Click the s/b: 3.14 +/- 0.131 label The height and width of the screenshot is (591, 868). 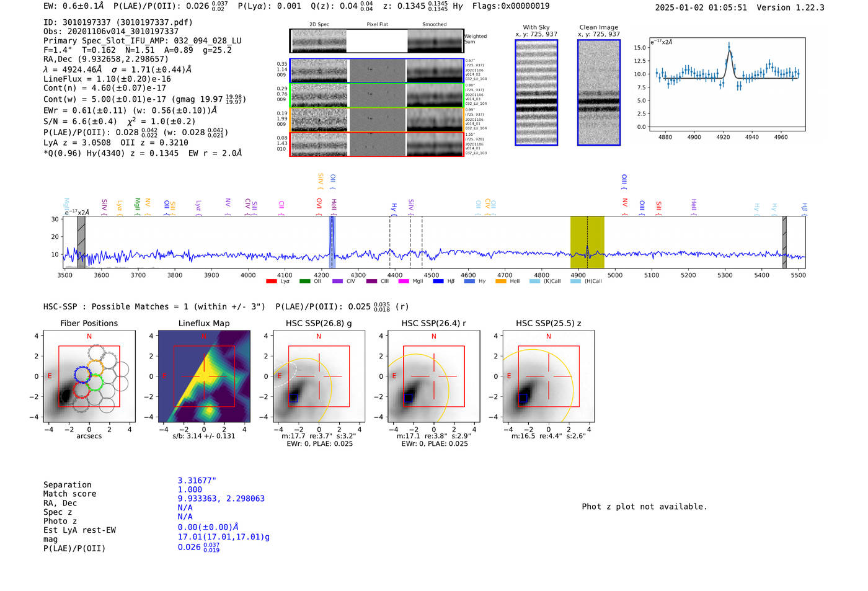[204, 436]
